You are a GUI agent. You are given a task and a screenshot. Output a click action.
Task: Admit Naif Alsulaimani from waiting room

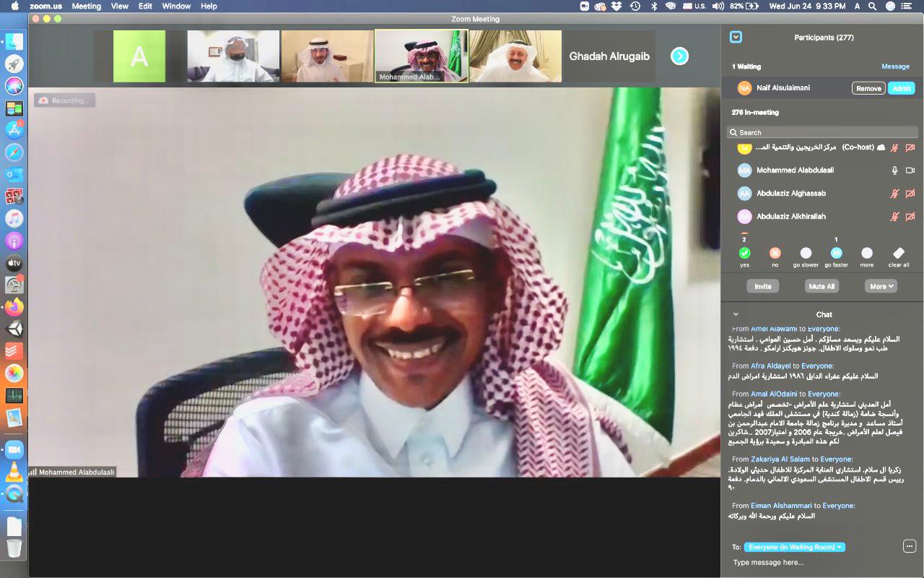click(901, 88)
